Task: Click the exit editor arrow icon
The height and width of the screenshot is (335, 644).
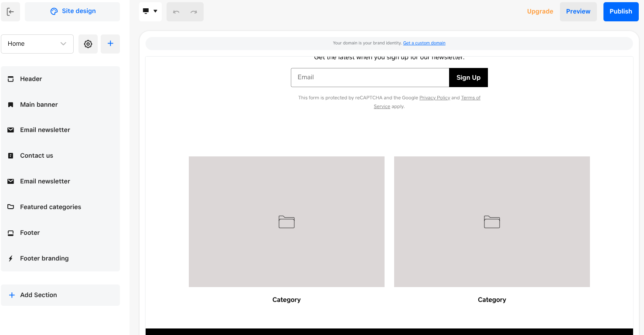Action: click(x=10, y=12)
